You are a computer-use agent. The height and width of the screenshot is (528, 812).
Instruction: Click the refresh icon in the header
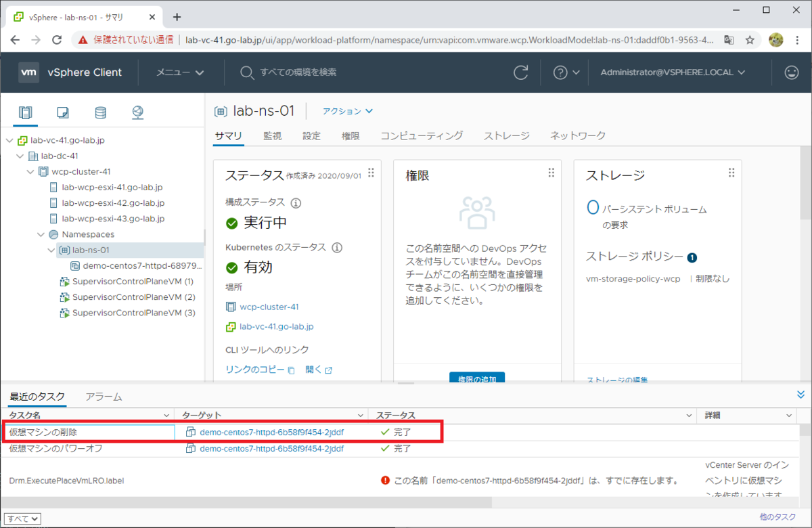(520, 72)
